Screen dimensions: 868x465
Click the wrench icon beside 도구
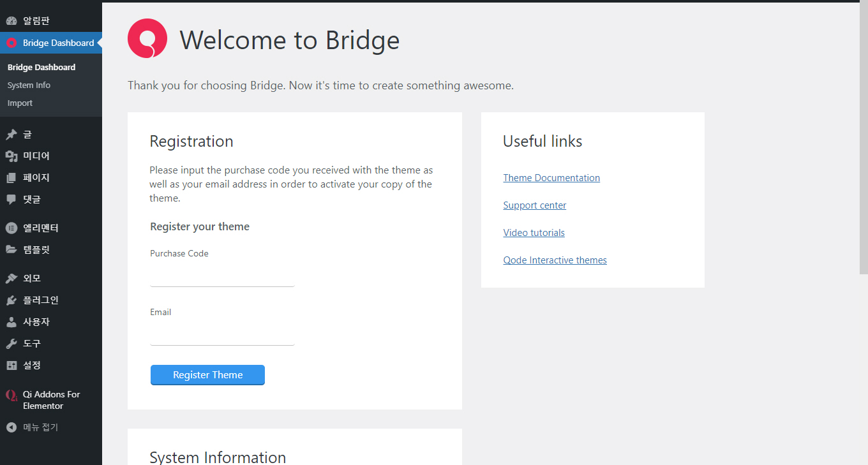pyautogui.click(x=11, y=344)
